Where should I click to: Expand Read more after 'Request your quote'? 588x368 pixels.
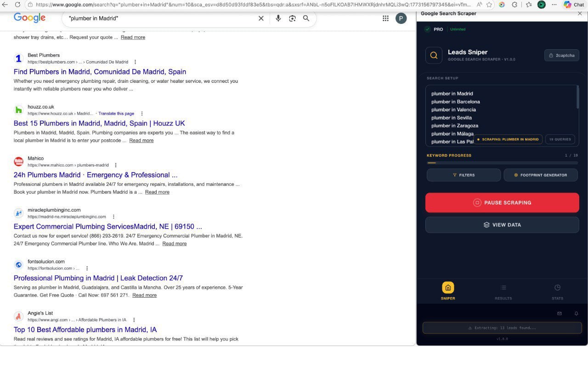coord(133,37)
